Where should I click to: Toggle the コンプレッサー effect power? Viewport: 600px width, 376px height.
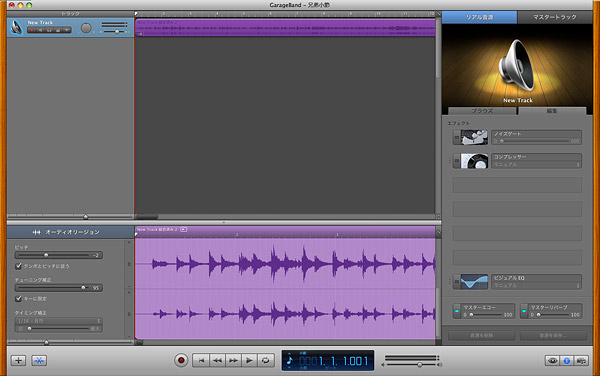click(457, 161)
